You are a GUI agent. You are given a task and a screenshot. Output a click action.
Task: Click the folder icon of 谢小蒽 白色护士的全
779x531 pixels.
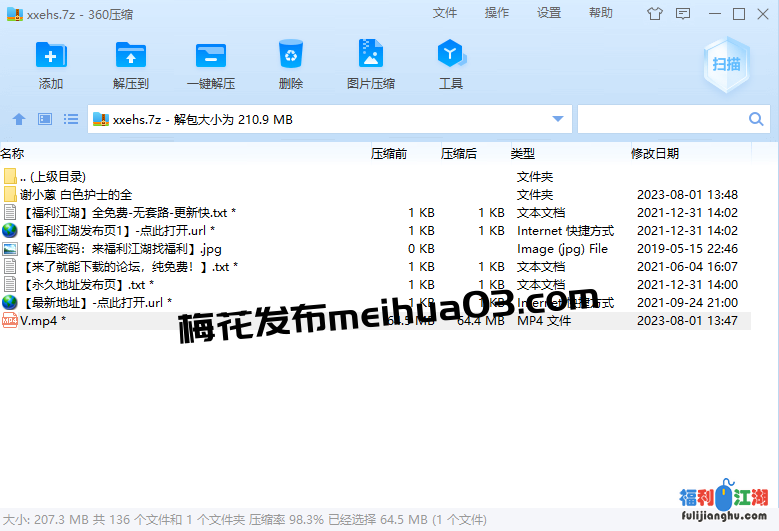click(10, 194)
